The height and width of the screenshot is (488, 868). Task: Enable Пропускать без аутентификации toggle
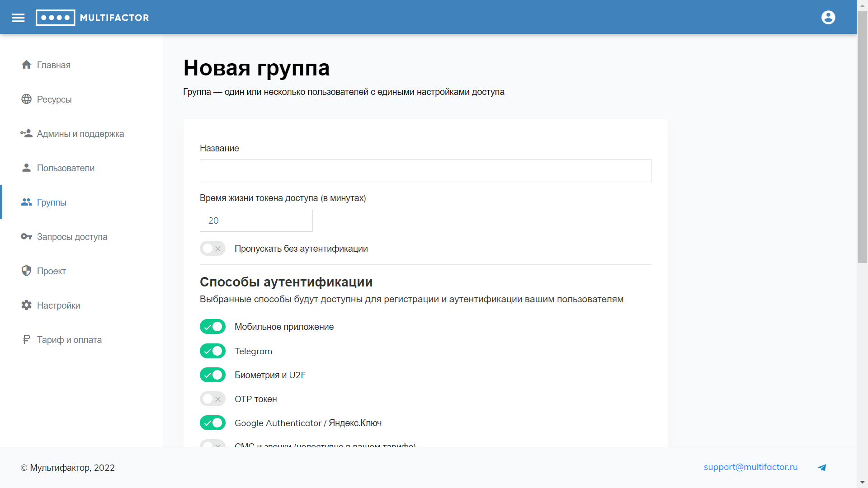212,249
